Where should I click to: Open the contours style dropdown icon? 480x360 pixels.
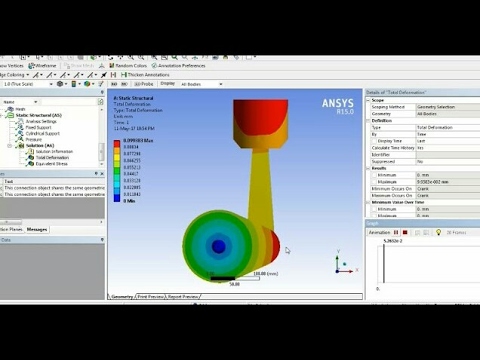click(75, 84)
